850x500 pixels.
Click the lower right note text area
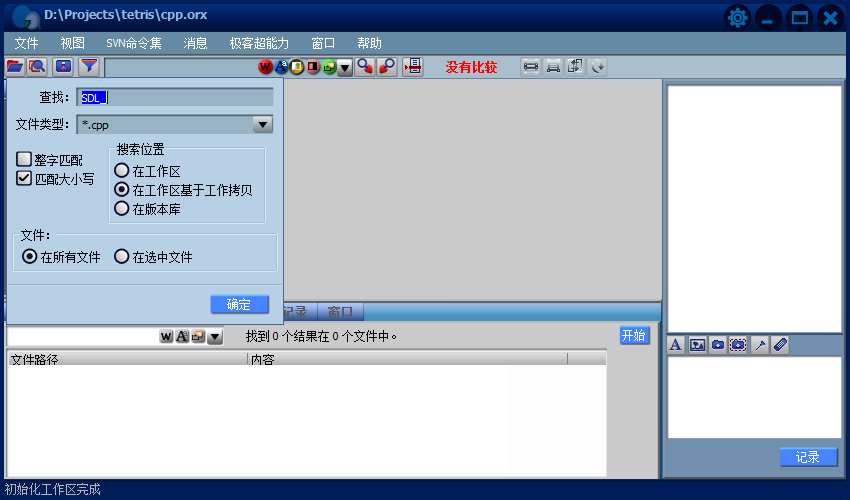pyautogui.click(x=754, y=397)
